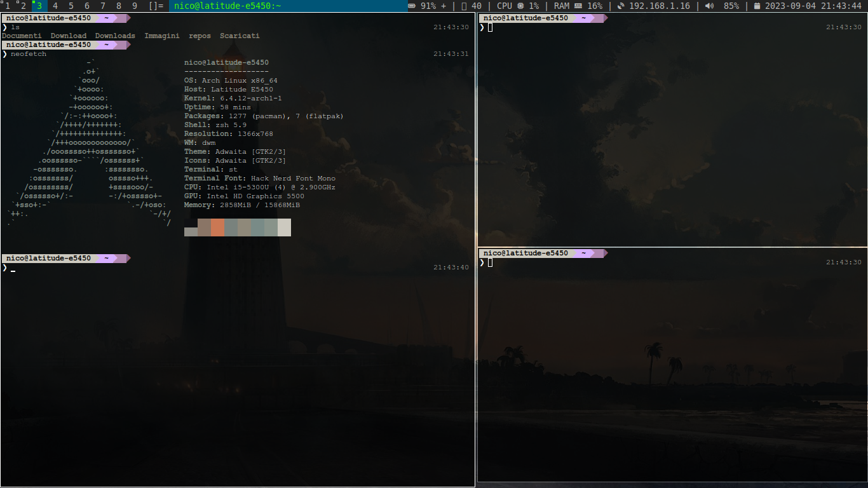The width and height of the screenshot is (868, 488).
Task: Click the top-right terminal's nico@latitude-e5450 prompt badge
Action: [526, 18]
